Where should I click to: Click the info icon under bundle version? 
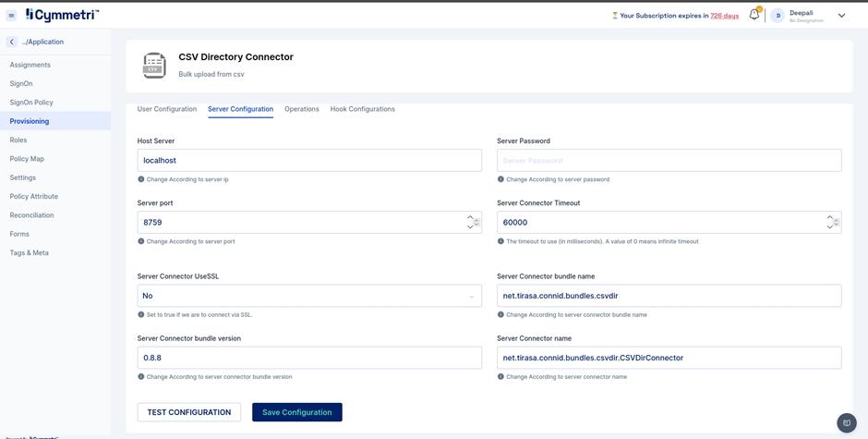point(140,376)
